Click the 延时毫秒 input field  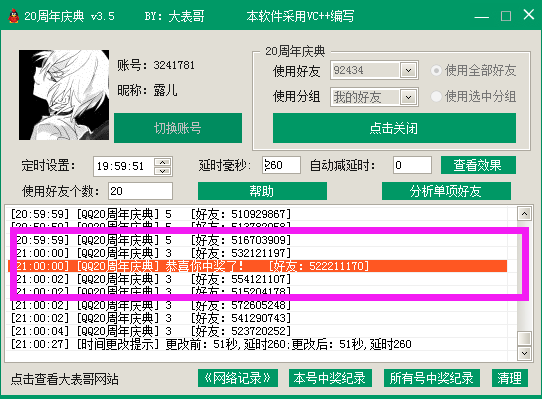pos(281,165)
